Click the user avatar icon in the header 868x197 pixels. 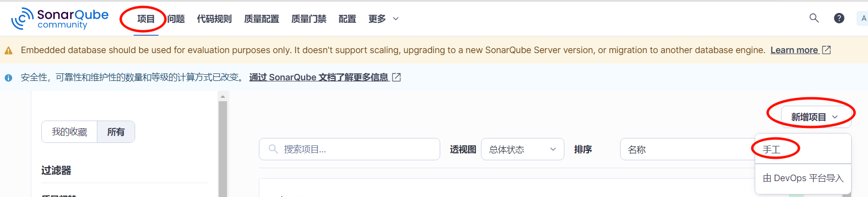[x=863, y=18]
